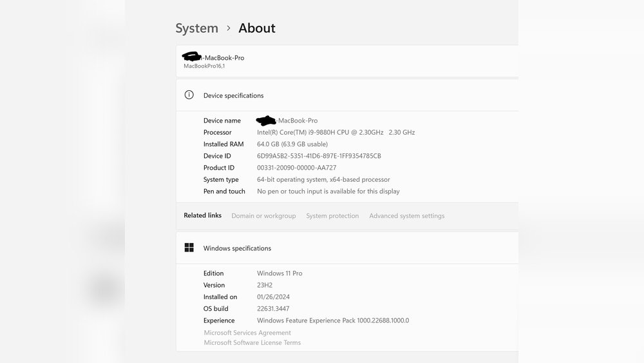This screenshot has height=363, width=644.
Task: Click the breadcrumb chevron between System and About
Action: coord(229,28)
